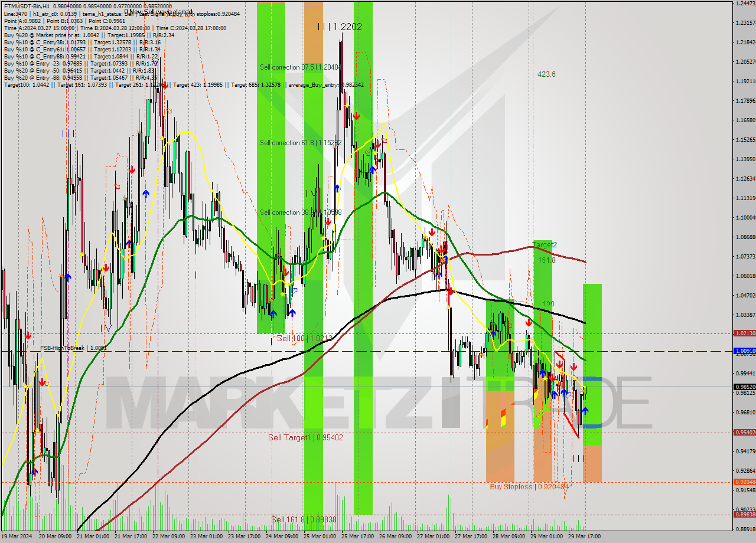Click the orange 0.92048 price tag

coord(744,482)
